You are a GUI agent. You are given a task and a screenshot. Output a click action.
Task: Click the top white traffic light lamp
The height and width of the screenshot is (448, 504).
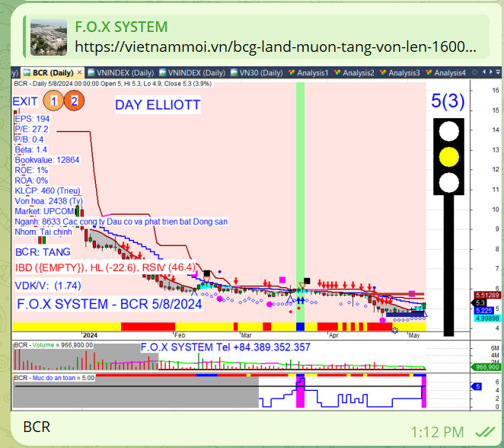click(x=448, y=131)
